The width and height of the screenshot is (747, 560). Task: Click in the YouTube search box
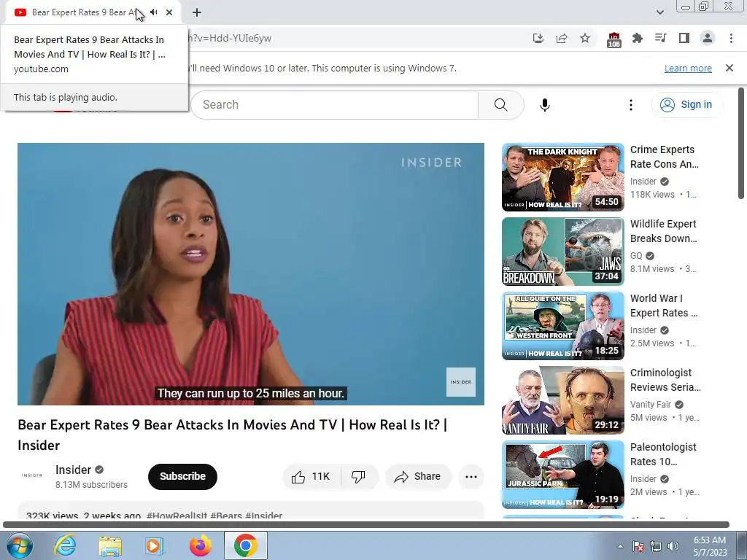tap(334, 105)
